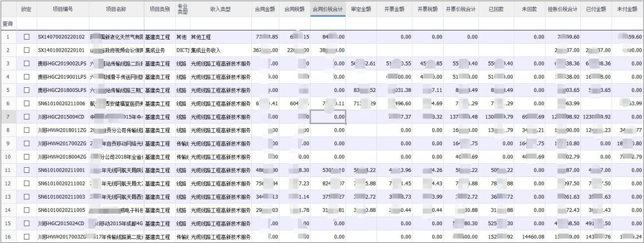The height and width of the screenshot is (243, 644).
Task: Sort by the 锁定 column header
Action: (26, 9)
